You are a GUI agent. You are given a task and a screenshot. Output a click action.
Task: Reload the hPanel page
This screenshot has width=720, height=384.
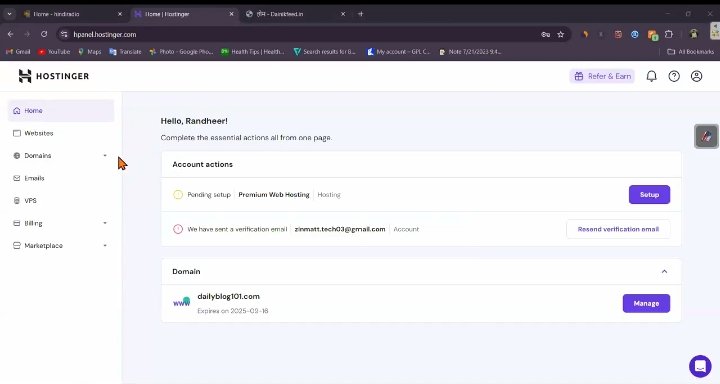click(x=44, y=34)
